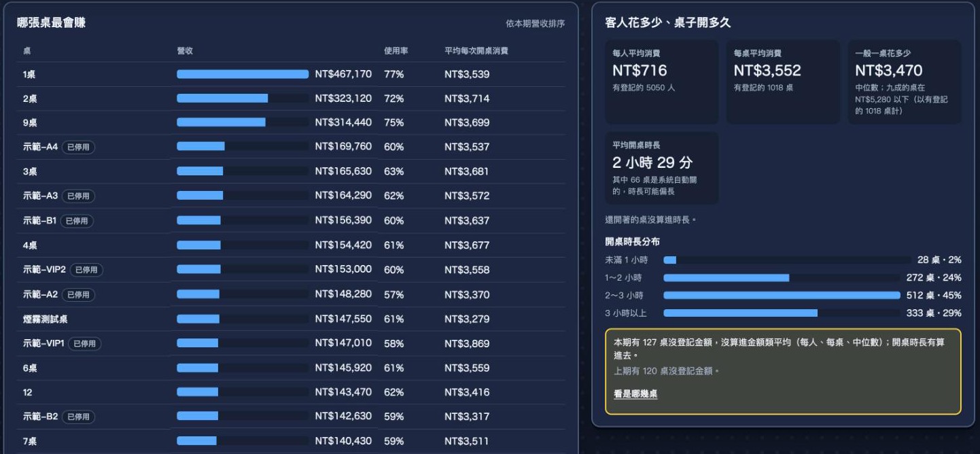This screenshot has width=980, height=454.
Task: Click the table row named 12
Action: [27, 392]
